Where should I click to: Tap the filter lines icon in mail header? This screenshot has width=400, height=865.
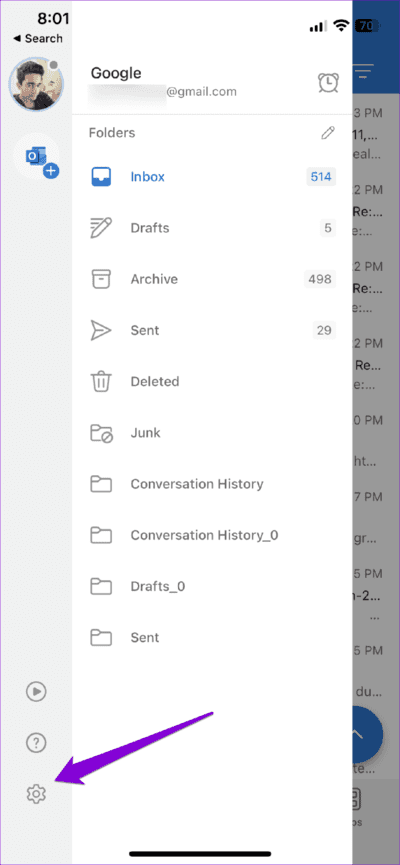pos(364,72)
